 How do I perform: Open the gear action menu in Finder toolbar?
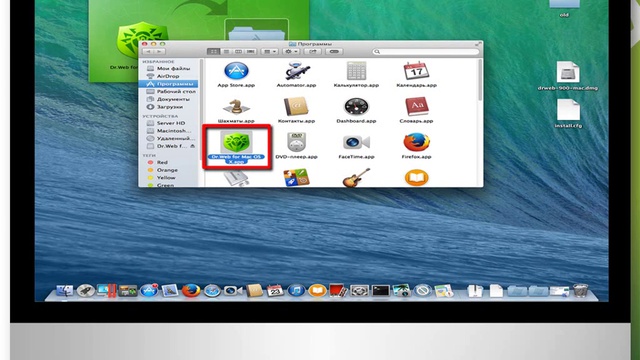[291, 52]
